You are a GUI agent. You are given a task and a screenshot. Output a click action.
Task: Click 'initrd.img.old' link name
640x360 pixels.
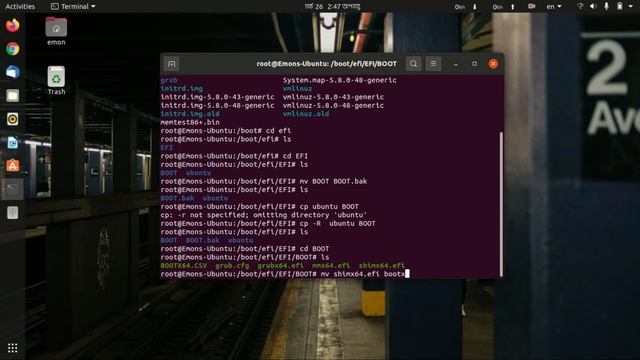190,114
